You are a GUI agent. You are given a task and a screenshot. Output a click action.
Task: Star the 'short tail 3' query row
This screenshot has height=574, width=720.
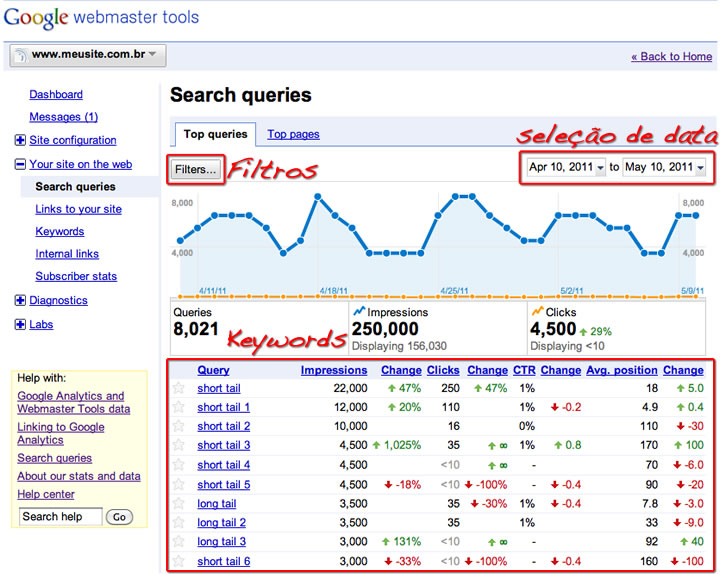click(x=179, y=445)
